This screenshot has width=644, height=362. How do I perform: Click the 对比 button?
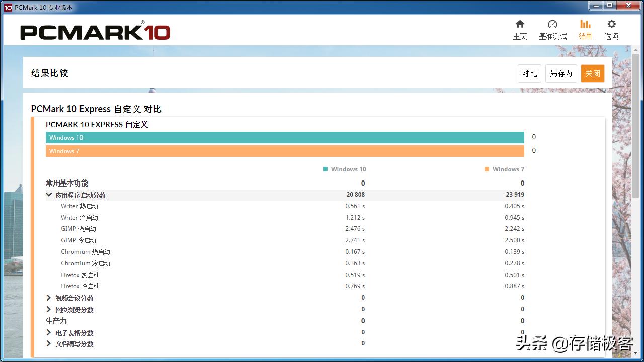529,73
